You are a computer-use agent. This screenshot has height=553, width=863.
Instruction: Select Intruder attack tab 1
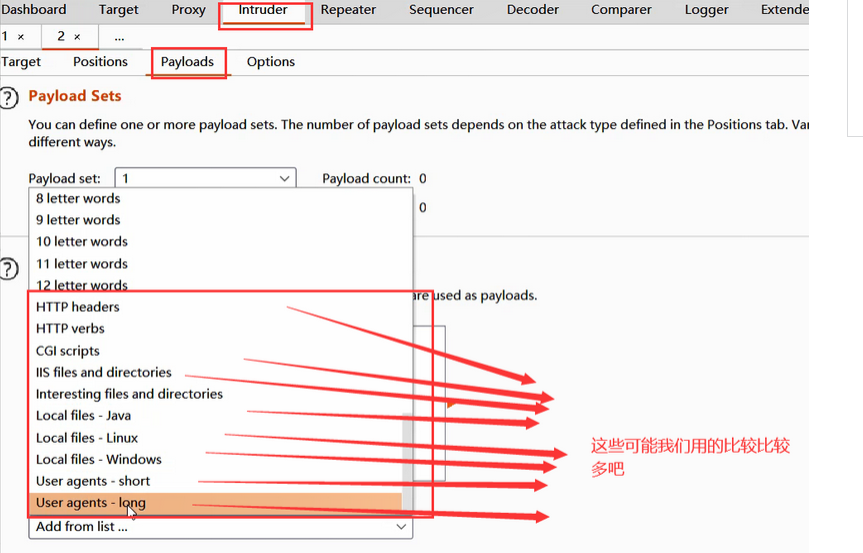5,36
